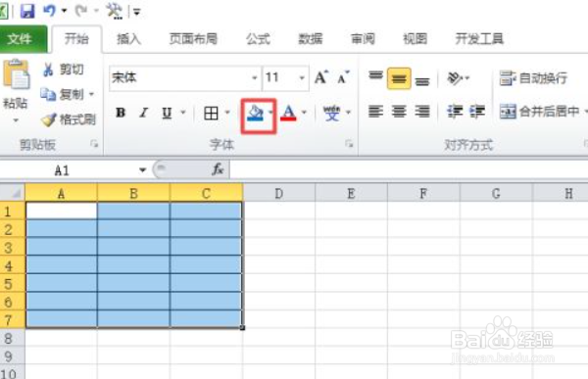Align text left
Image resolution: width=588 pixels, height=379 pixels.
point(375,112)
